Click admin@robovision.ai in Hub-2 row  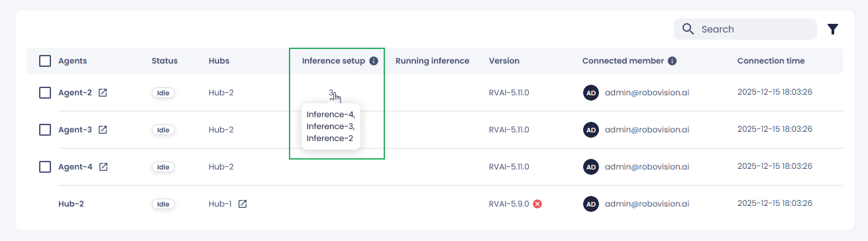tap(647, 204)
